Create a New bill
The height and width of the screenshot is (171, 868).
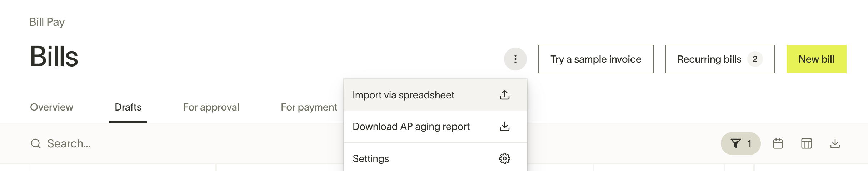point(816,59)
